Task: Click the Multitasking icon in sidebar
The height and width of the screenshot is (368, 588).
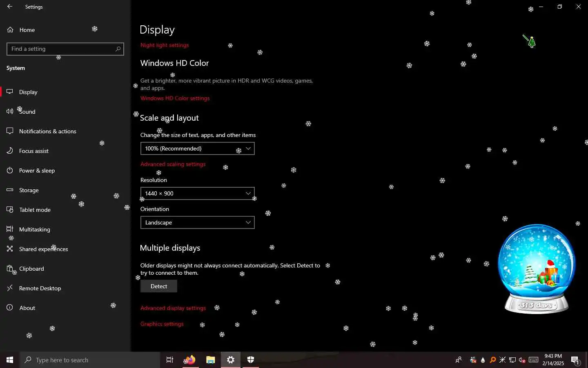Action: point(10,229)
